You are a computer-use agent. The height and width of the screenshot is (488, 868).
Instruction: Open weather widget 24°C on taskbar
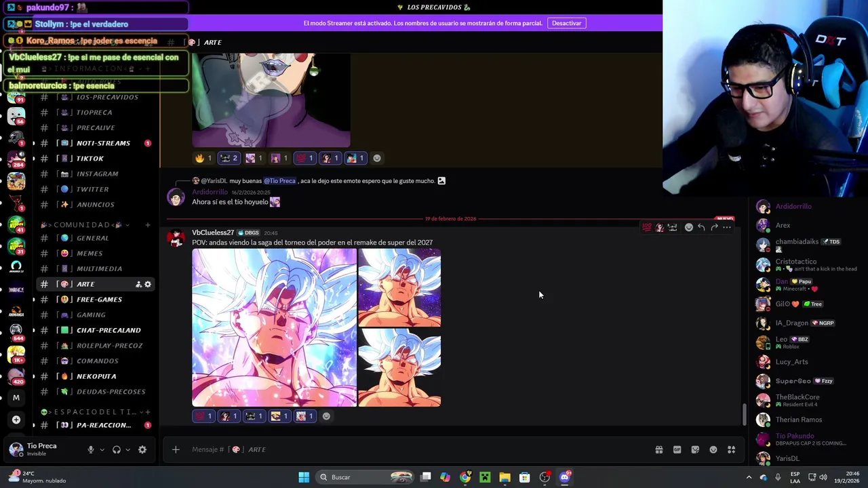point(37,477)
